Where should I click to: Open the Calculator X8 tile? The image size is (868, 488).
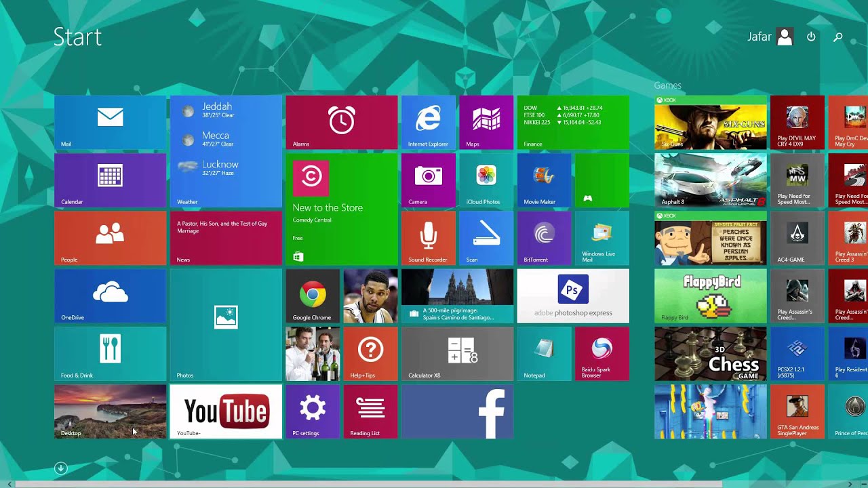tap(457, 354)
